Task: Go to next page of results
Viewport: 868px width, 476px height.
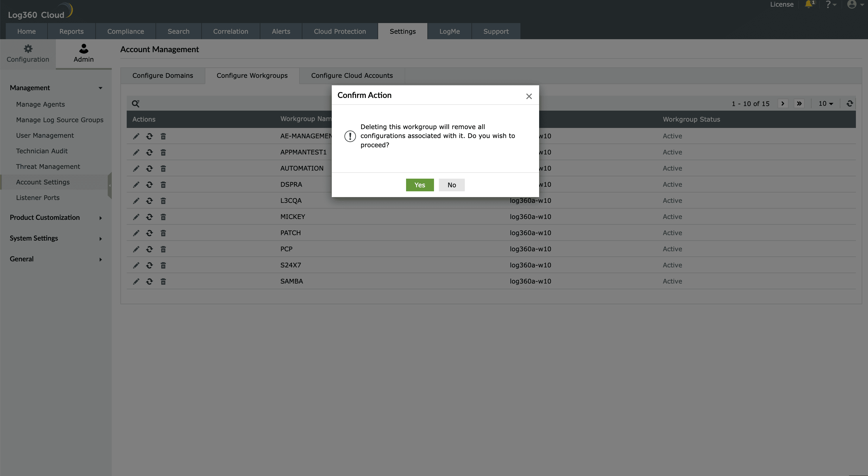Action: (783, 103)
